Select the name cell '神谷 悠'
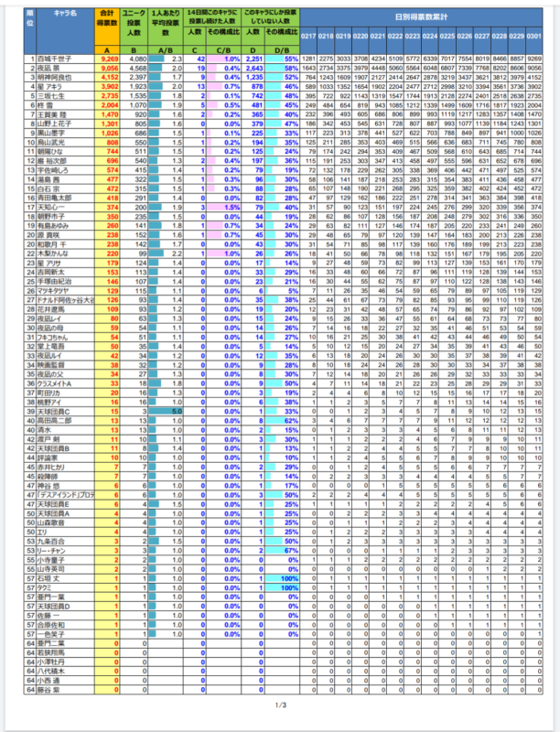Screen dimensions: 560x732 [65, 486]
